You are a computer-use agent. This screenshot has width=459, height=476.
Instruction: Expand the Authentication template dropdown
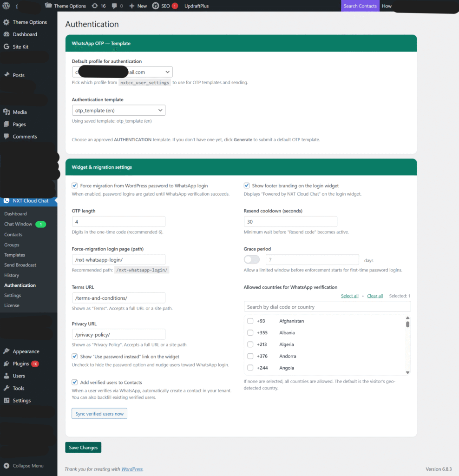tap(118, 110)
